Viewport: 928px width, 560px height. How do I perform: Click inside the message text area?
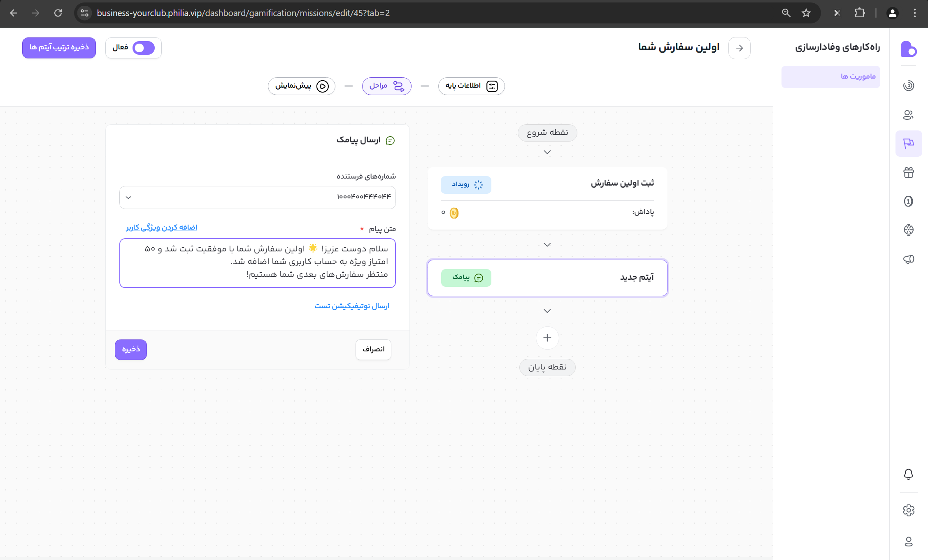pos(257,263)
